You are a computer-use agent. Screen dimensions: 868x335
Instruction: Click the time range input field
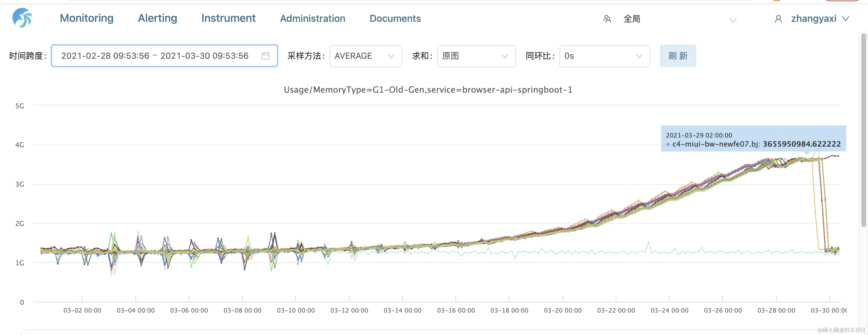[x=155, y=56]
